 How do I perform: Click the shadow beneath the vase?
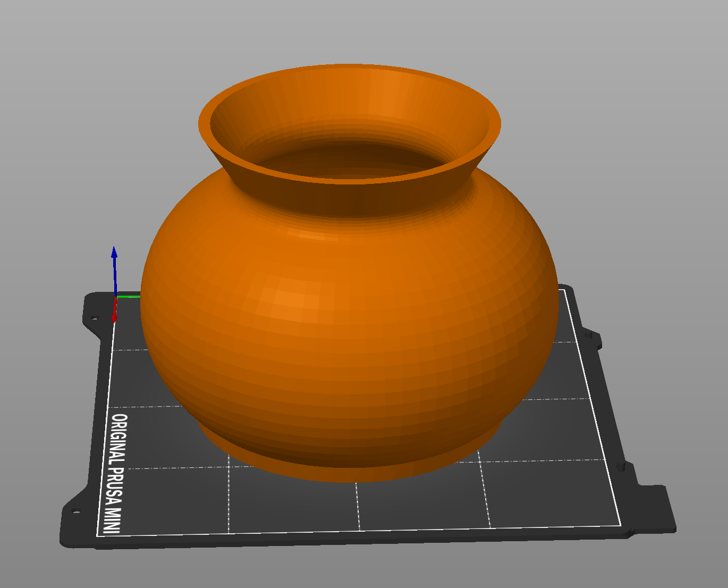pyautogui.click(x=345, y=489)
